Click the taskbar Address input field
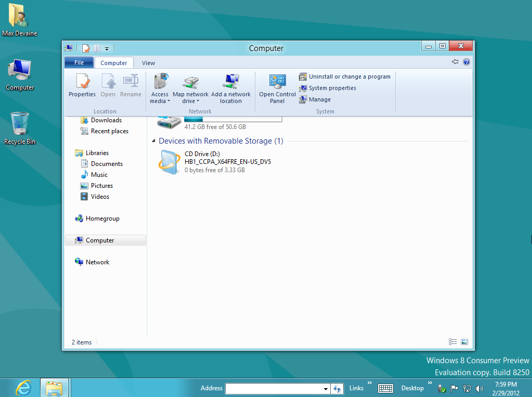 [274, 389]
